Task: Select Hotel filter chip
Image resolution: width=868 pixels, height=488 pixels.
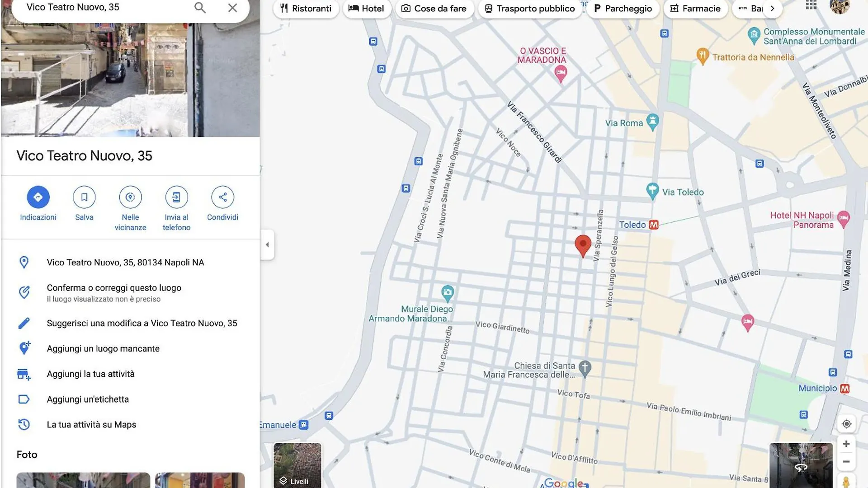Action: (x=367, y=8)
